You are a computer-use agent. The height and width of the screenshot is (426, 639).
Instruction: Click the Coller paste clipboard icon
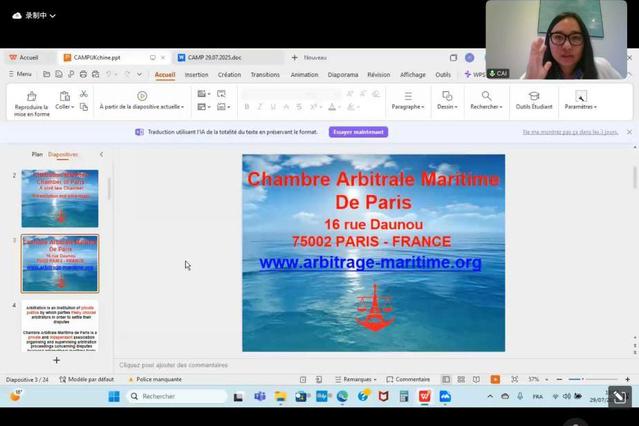pyautogui.click(x=64, y=96)
